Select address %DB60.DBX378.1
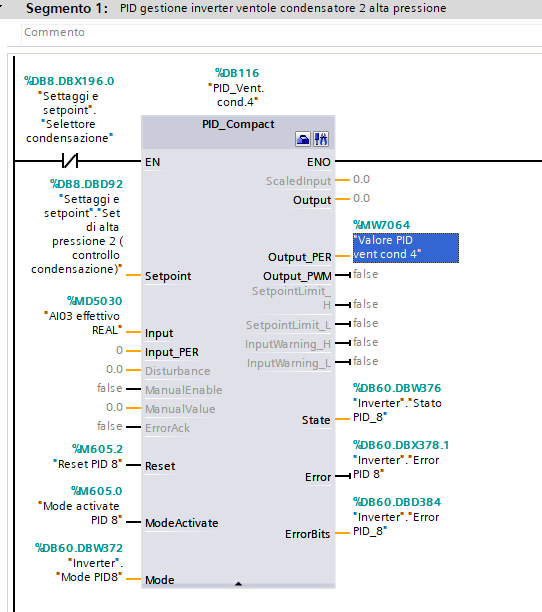The image size is (542, 612). coord(401,445)
